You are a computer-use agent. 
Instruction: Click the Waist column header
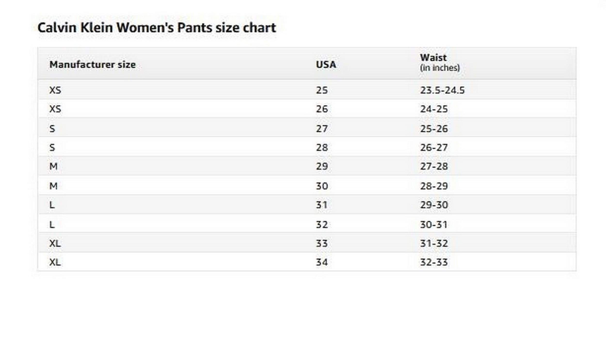click(x=433, y=58)
